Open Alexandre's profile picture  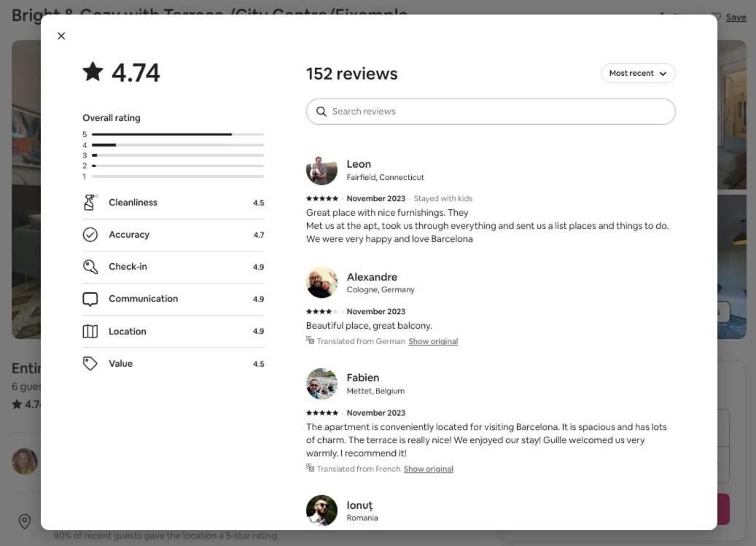pos(322,283)
